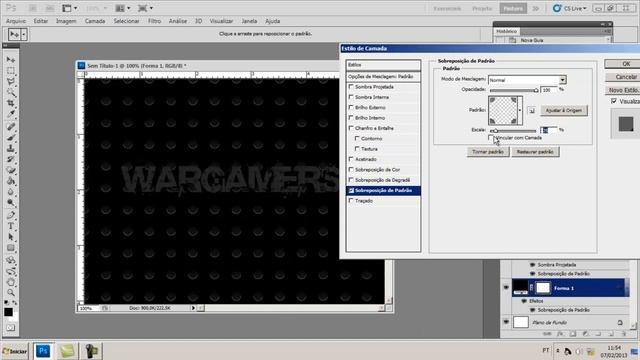The width and height of the screenshot is (640, 360).
Task: Open the status bar info arrow
Action: tap(193, 308)
